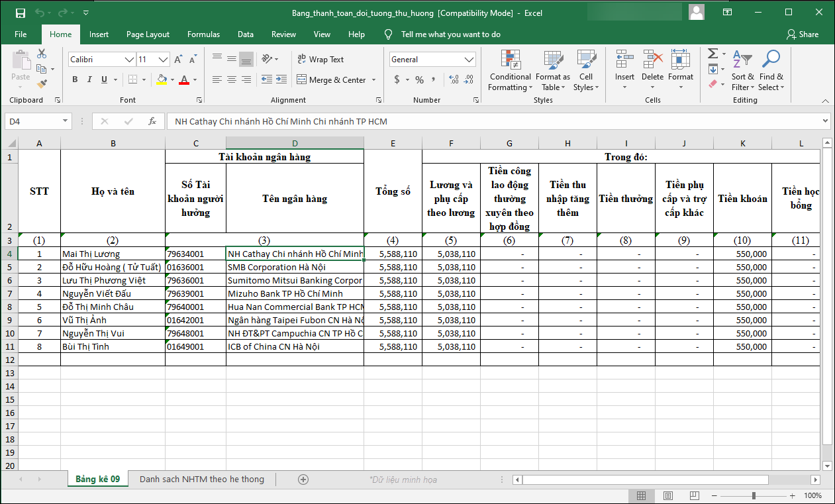Open the Data ribbon tab
This screenshot has height=504, width=835.
tap(246, 34)
